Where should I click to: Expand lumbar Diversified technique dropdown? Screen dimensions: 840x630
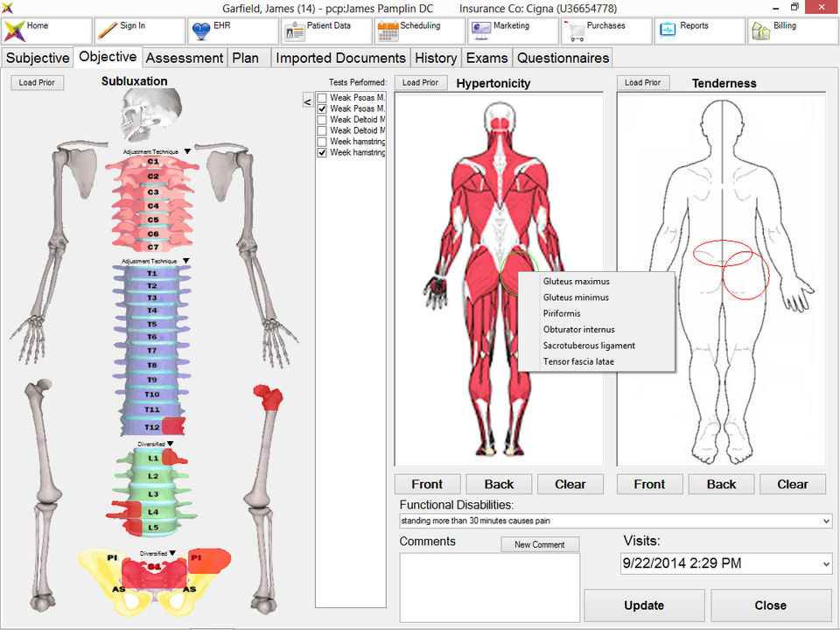coord(171,444)
